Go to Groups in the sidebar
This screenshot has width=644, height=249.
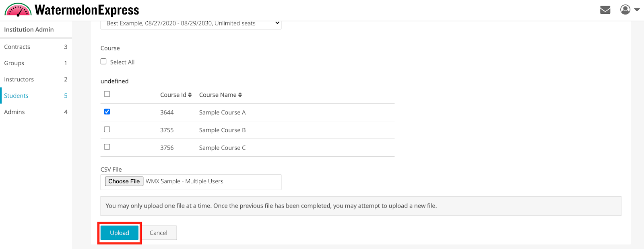36,63
